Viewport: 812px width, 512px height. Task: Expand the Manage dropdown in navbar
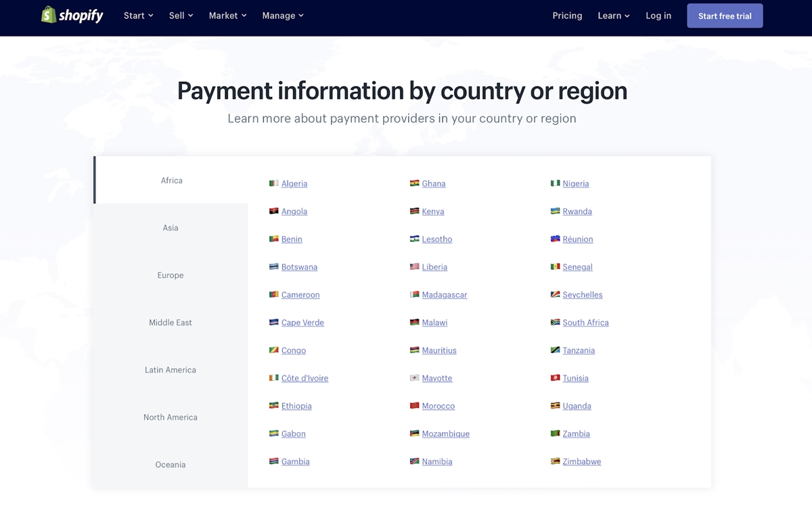tap(282, 16)
